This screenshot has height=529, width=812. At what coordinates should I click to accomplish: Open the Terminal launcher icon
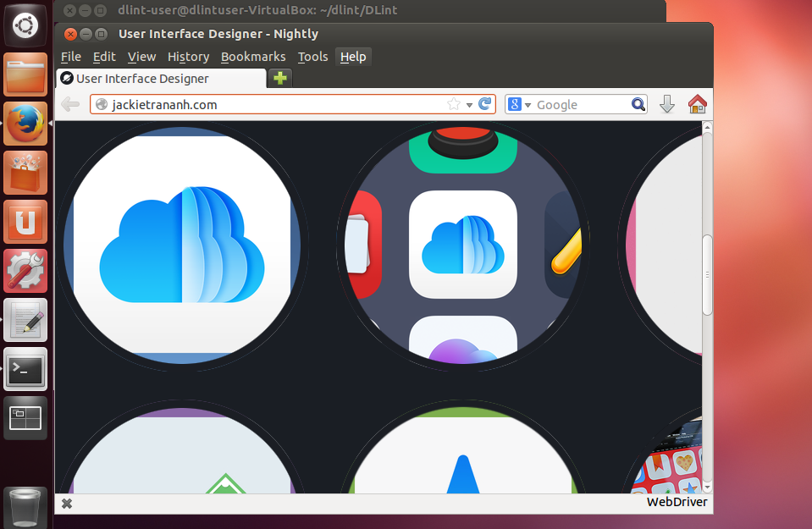25,370
